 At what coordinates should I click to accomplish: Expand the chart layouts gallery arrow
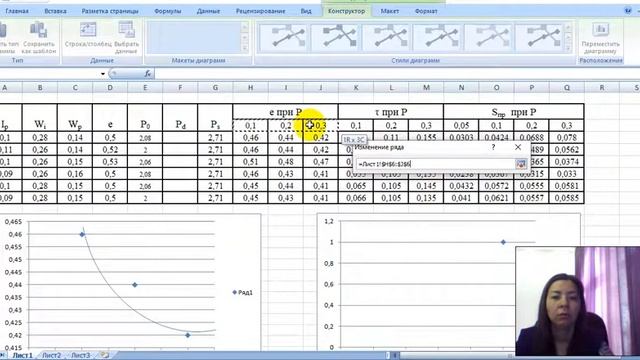[245, 48]
